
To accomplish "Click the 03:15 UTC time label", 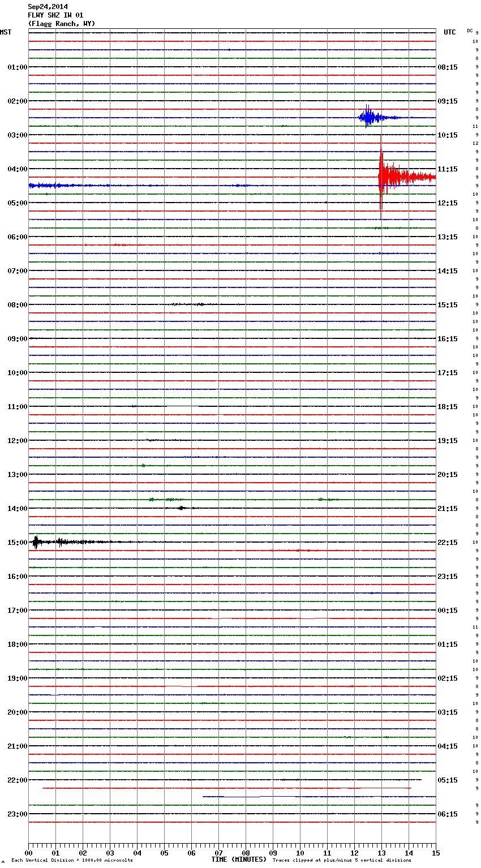I will tap(448, 712).
